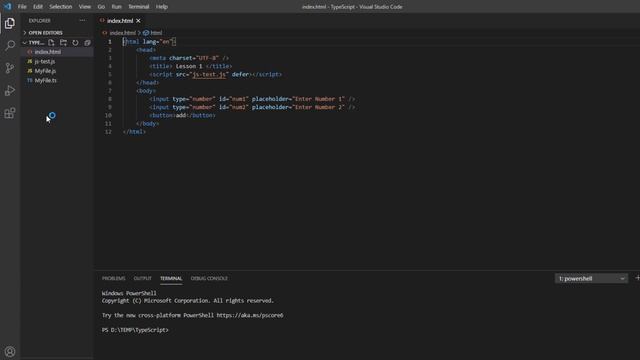Click the terminal prompt PS D:\TEMP\TypeScript>

pyautogui.click(x=135, y=330)
